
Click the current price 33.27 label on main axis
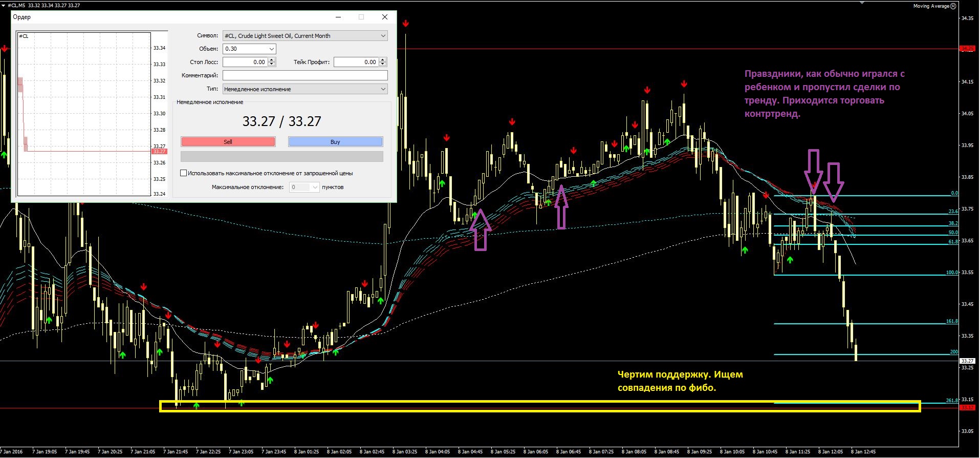coord(967,361)
